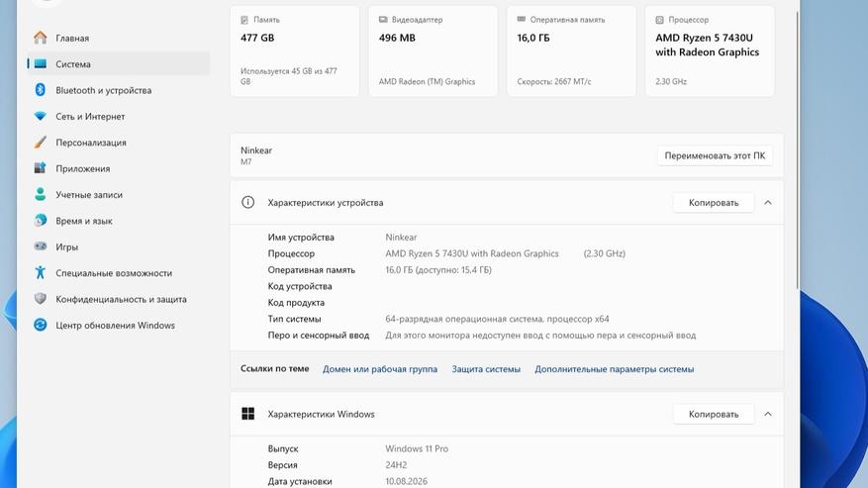Click the settings window vertical scrollbar
868x488 pixels.
pyautogui.click(x=797, y=149)
